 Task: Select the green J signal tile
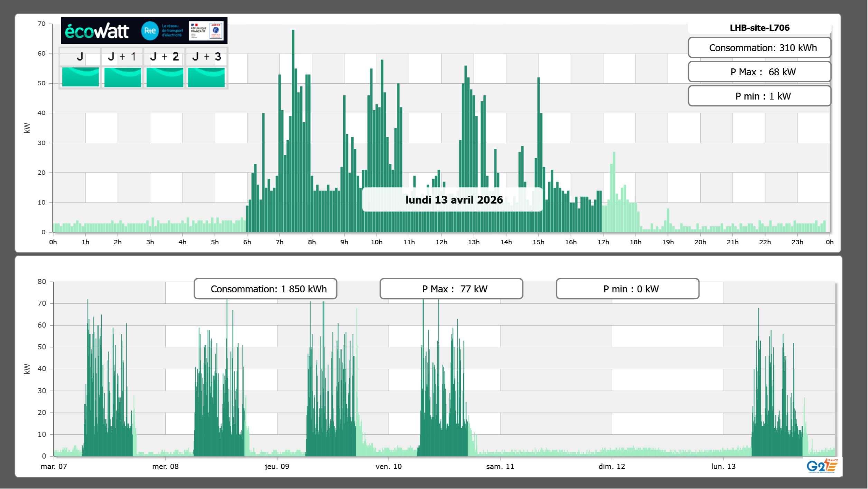[80, 77]
